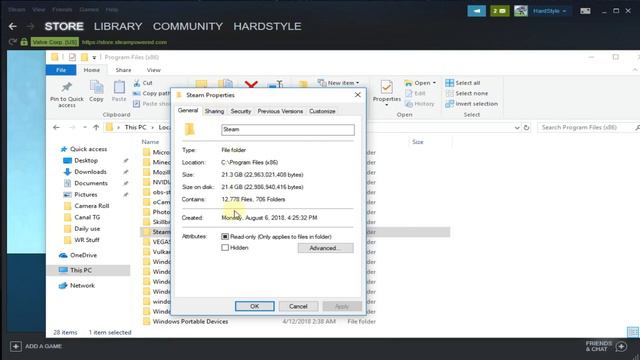Screen dimensions: 640x360
Task: Refresh the Explorer folder view
Action: (527, 128)
